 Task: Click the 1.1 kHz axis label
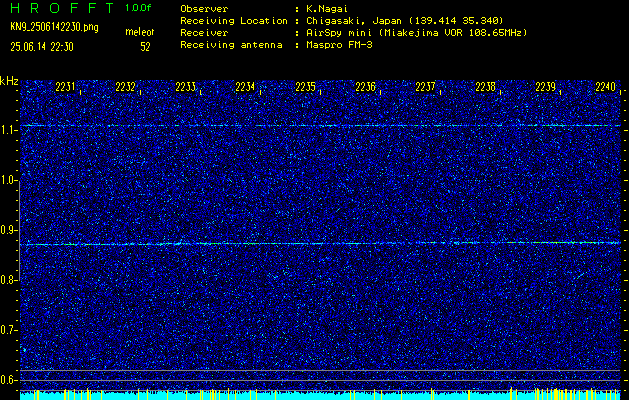point(8,130)
